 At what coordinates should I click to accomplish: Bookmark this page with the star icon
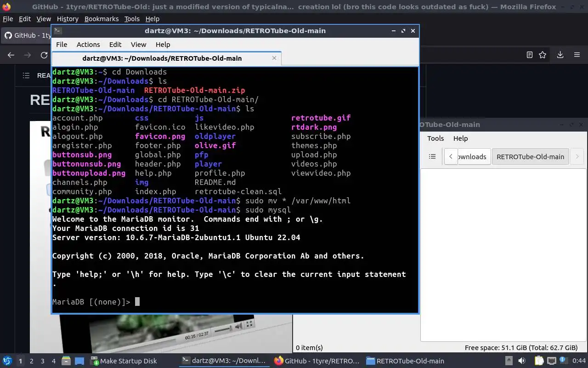coord(543,55)
